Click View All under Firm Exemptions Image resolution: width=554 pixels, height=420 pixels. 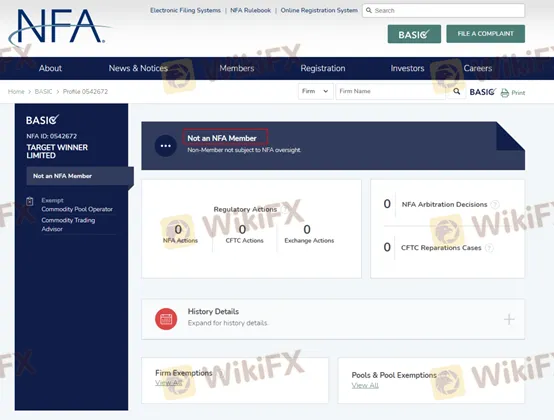(x=169, y=383)
